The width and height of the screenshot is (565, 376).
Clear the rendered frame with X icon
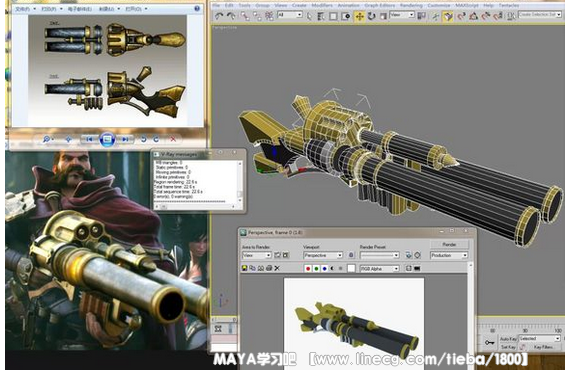point(277,268)
